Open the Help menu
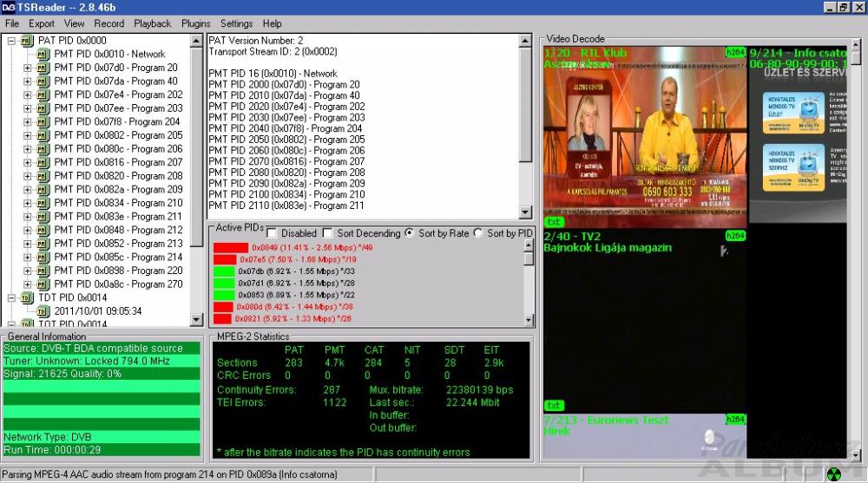The image size is (868, 483). [273, 23]
